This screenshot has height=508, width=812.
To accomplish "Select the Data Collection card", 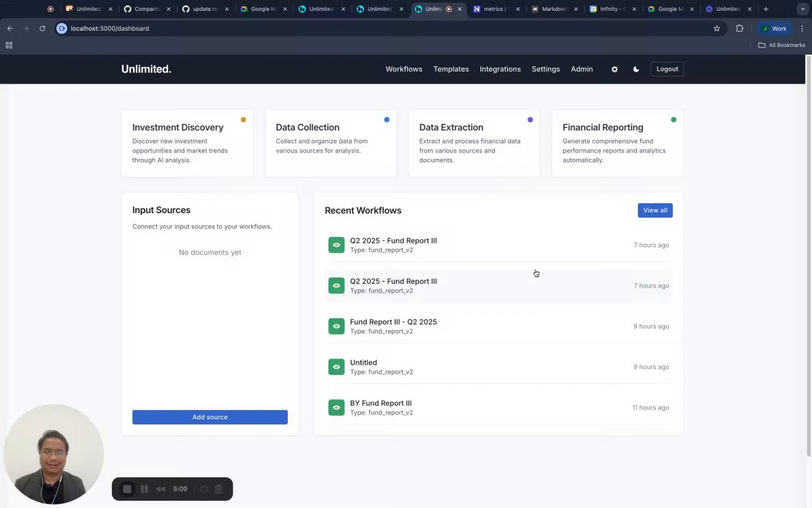I will (331, 144).
